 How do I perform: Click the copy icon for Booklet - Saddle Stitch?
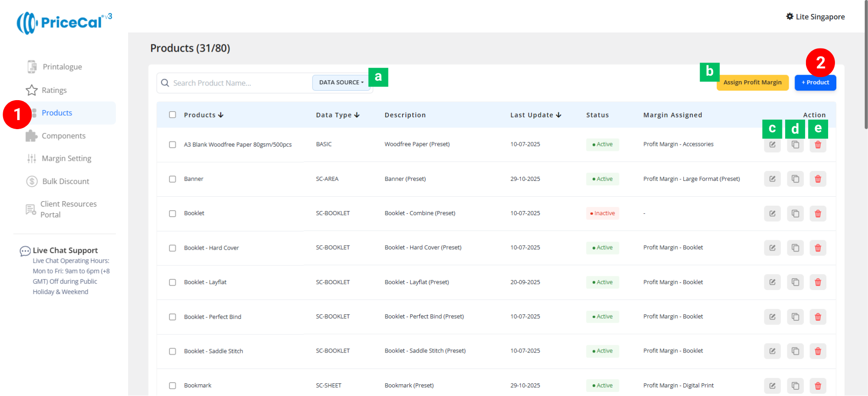[x=795, y=351]
